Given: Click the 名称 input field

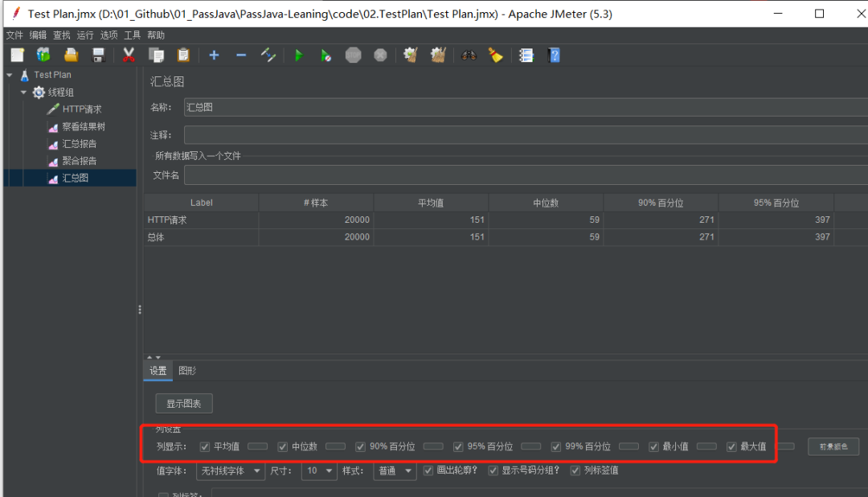Looking at the screenshot, I should pyautogui.click(x=526, y=108).
